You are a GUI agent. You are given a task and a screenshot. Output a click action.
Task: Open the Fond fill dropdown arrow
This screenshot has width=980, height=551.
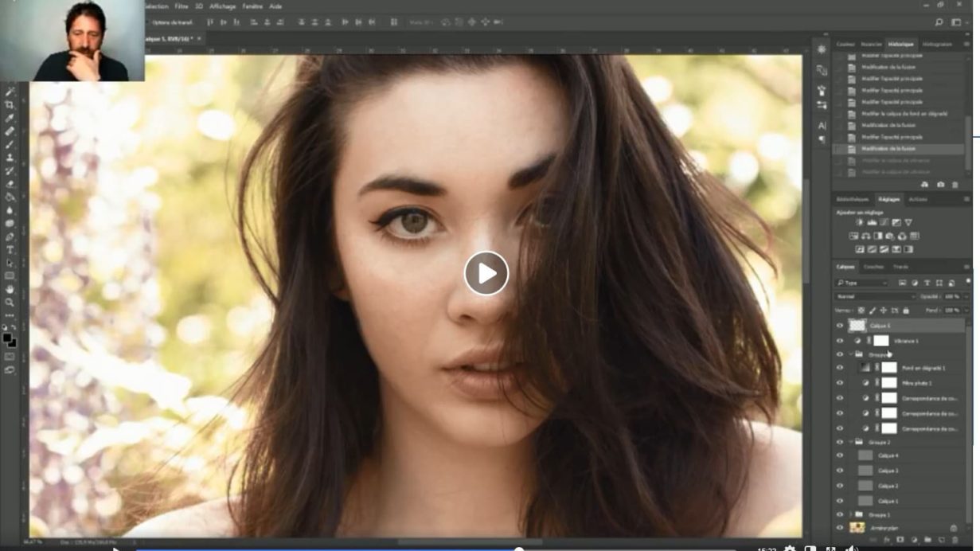(x=966, y=311)
